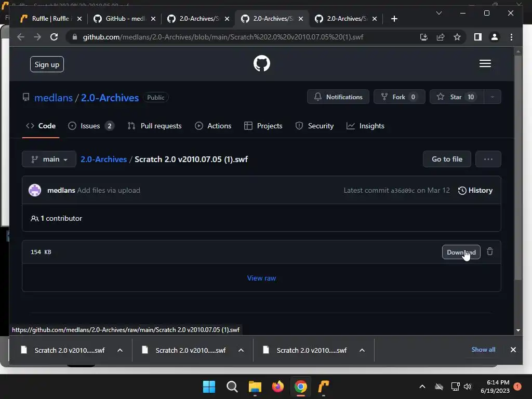The height and width of the screenshot is (399, 532).
Task: Click the volume speaker tray icon
Action: tap(468, 387)
